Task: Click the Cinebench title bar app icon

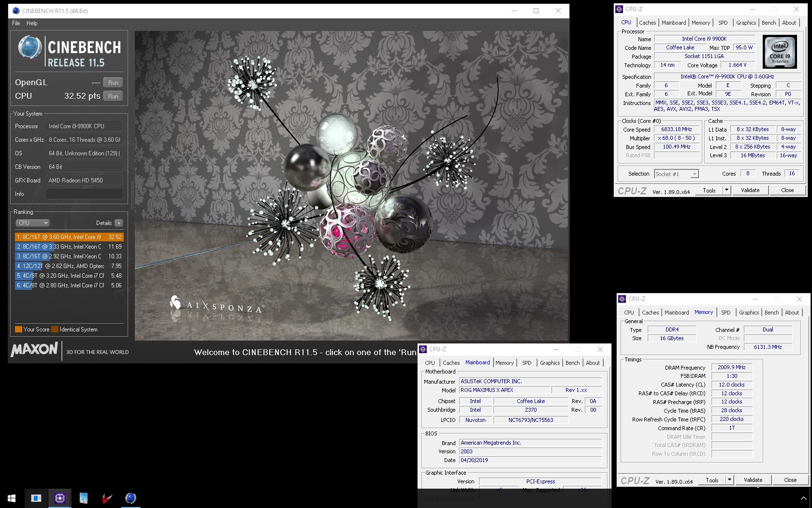Action: 16,11
